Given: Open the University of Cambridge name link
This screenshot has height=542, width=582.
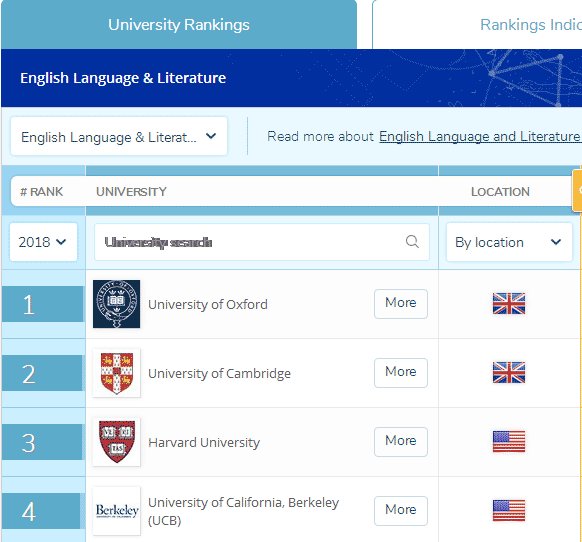Looking at the screenshot, I should pyautogui.click(x=219, y=373).
